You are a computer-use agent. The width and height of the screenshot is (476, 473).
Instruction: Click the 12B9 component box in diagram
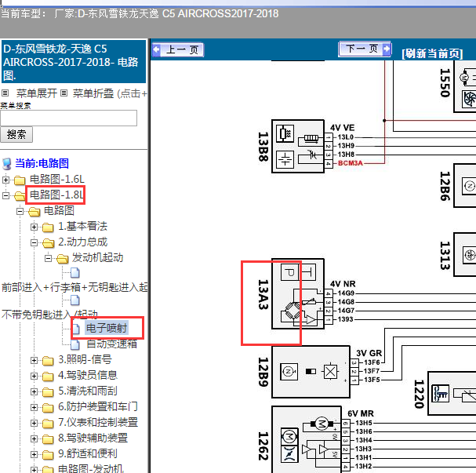(x=311, y=372)
